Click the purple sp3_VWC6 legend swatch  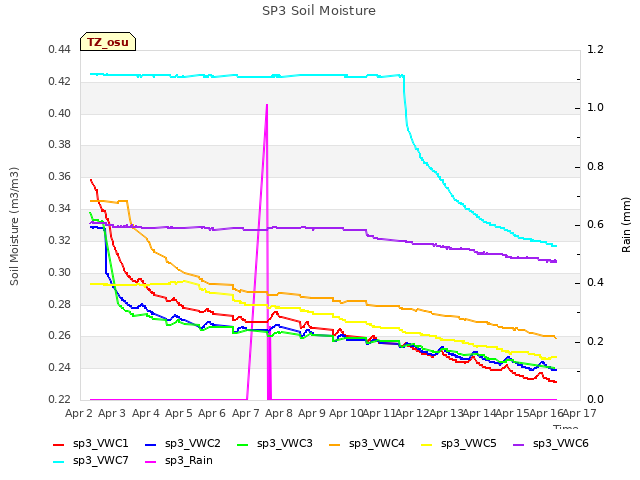[x=519, y=444]
